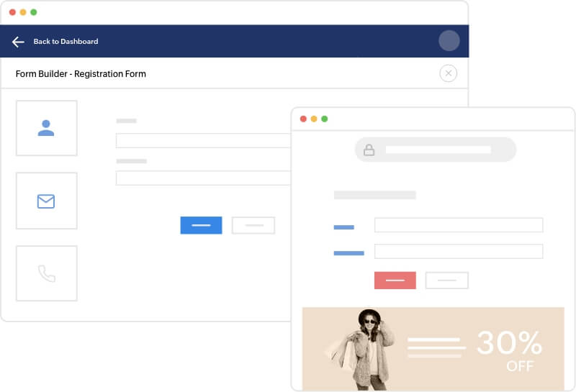The height and width of the screenshot is (392, 576).
Task: Close the Form Builder with X icon
Action: (448, 73)
